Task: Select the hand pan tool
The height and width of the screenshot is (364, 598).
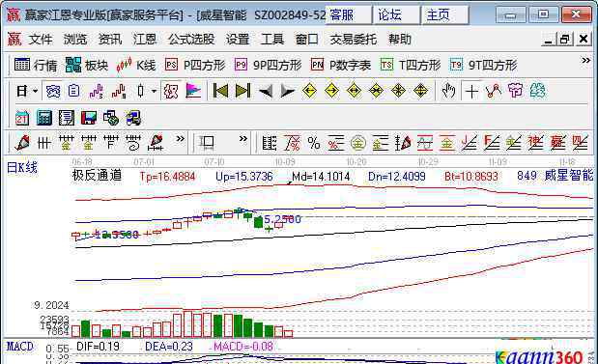Action: click(448, 91)
